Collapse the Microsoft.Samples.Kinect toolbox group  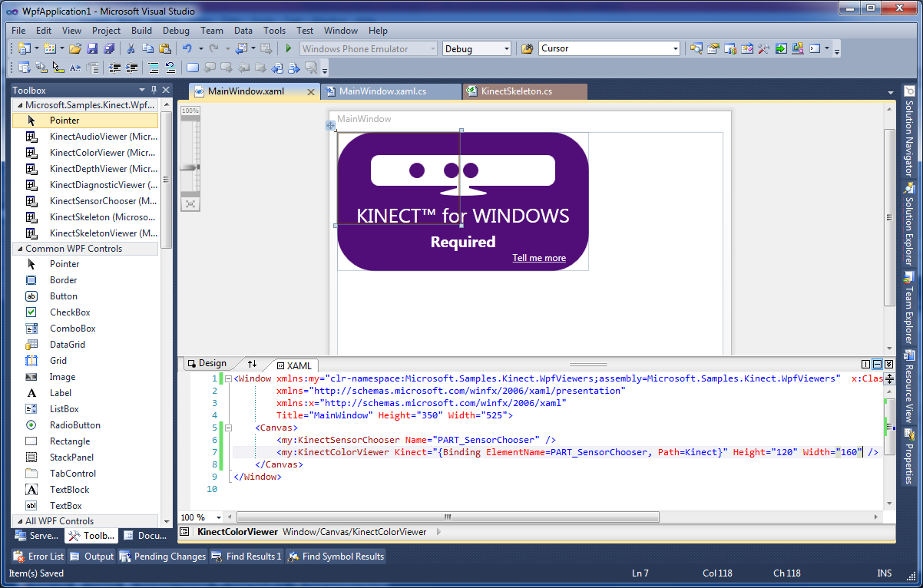(18, 105)
